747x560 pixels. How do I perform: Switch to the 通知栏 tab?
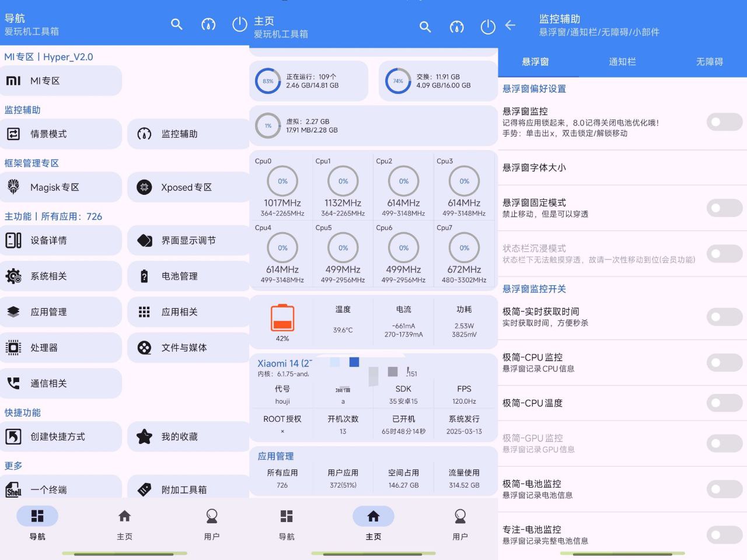pyautogui.click(x=622, y=62)
